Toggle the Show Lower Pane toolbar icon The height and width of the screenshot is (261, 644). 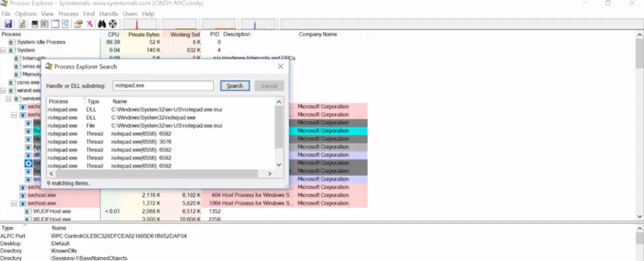point(55,24)
